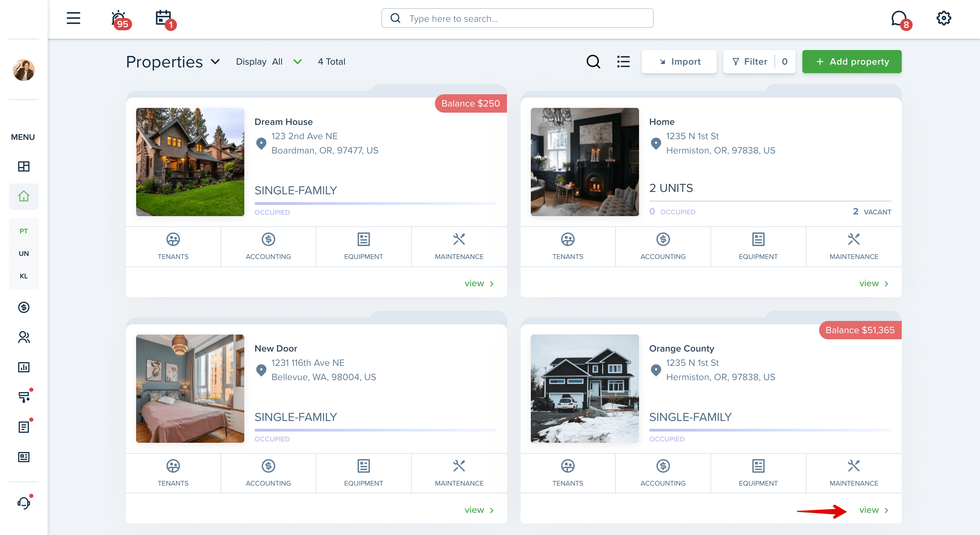Viewport: 980px width, 535px height.
Task: Switch to list view
Action: click(x=623, y=62)
